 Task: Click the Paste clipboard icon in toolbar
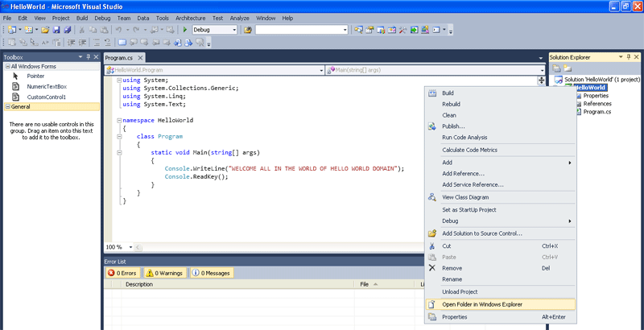104,30
